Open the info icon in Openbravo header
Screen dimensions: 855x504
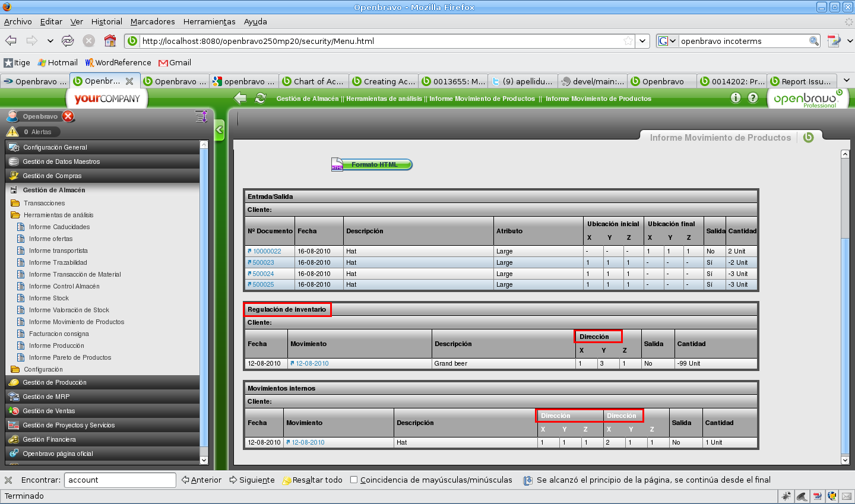736,98
